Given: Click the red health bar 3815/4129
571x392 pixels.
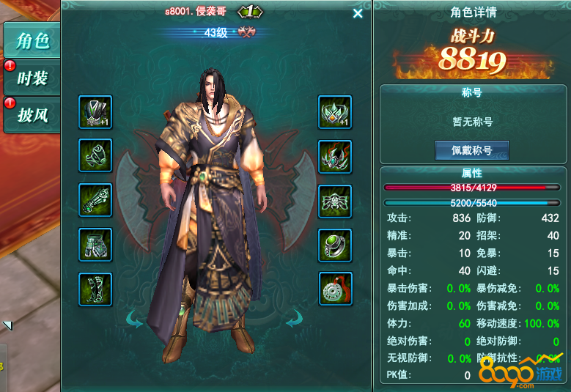Looking at the screenshot, I should coord(472,188).
